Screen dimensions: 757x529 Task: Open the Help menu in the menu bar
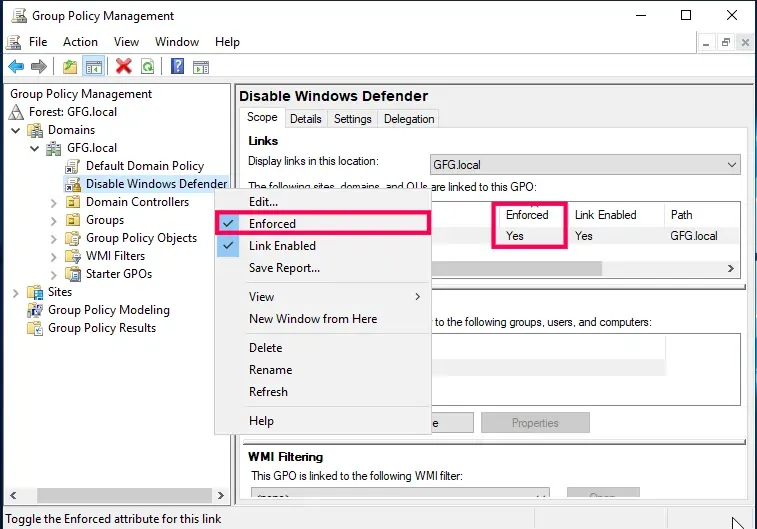coord(227,42)
